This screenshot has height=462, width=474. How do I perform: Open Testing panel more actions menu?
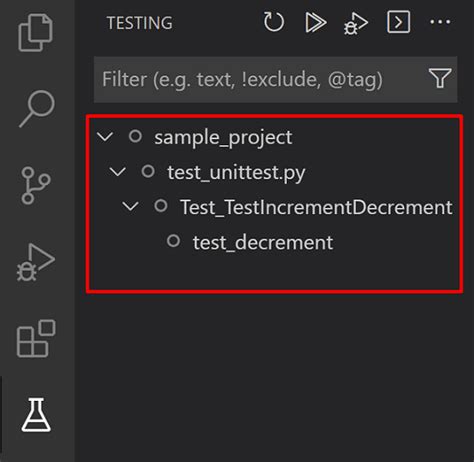440,22
